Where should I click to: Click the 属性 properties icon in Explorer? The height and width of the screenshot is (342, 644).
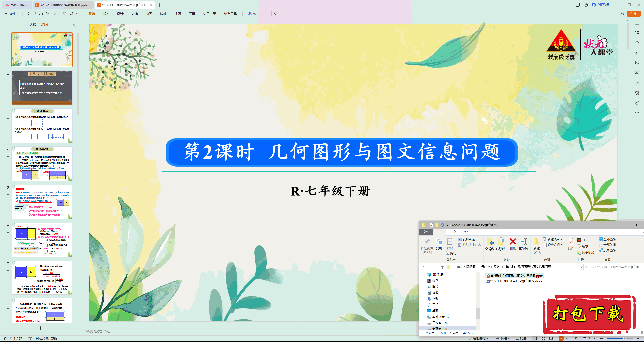pos(571,244)
